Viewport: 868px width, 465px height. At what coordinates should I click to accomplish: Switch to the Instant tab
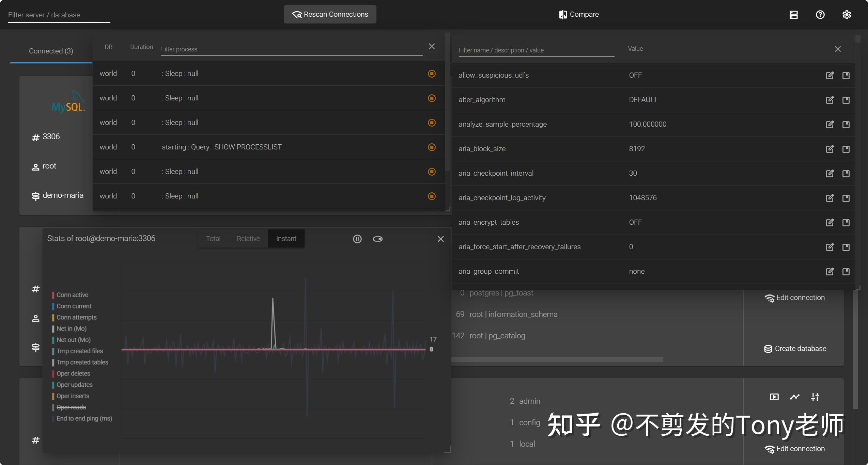pyautogui.click(x=286, y=239)
